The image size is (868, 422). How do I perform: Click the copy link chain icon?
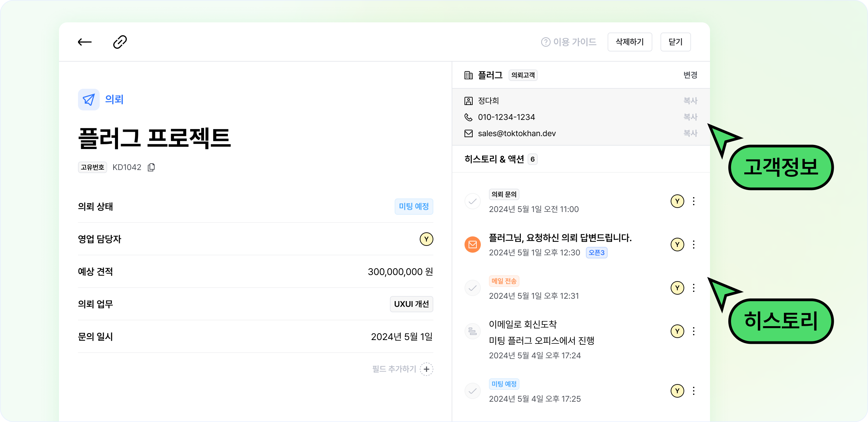120,42
